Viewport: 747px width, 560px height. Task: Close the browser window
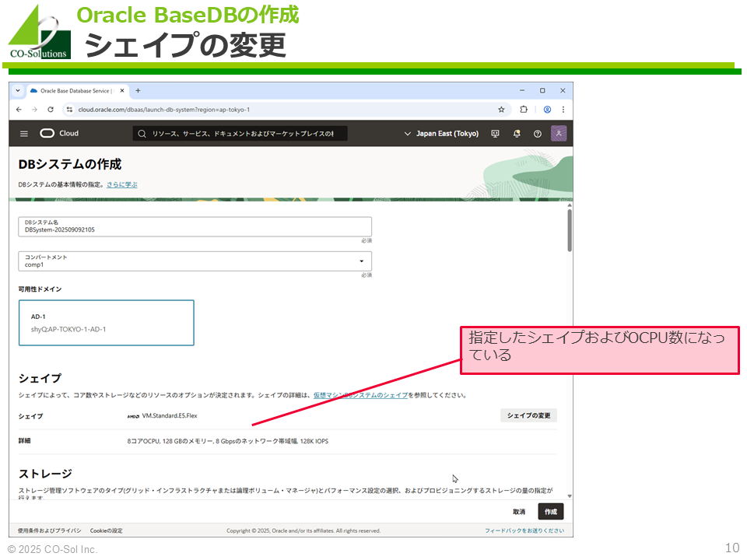point(563,90)
